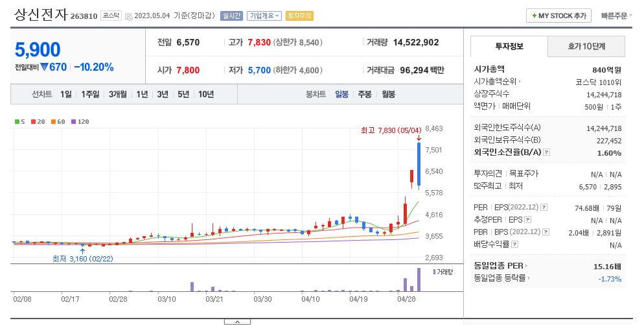Click the 고가 value 7,830
644x325 pixels.
point(259,42)
